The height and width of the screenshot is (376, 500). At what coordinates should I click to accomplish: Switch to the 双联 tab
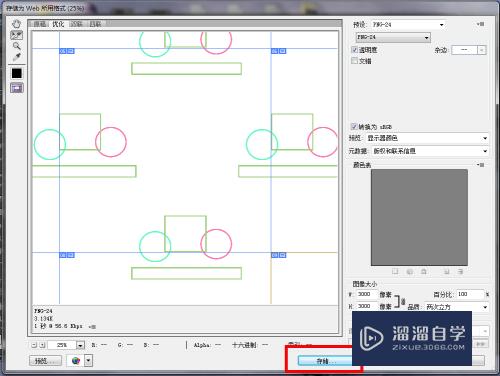tap(77, 24)
